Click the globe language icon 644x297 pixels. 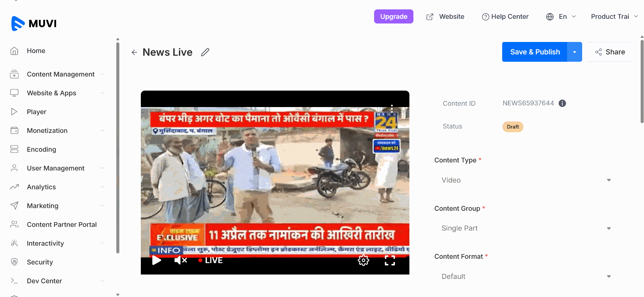tap(550, 17)
